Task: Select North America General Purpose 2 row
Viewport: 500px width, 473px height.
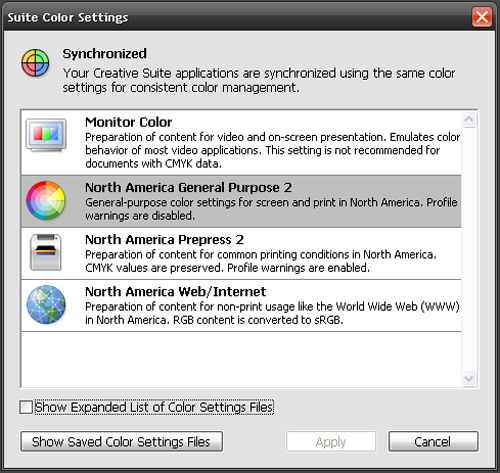Action: pos(241,202)
